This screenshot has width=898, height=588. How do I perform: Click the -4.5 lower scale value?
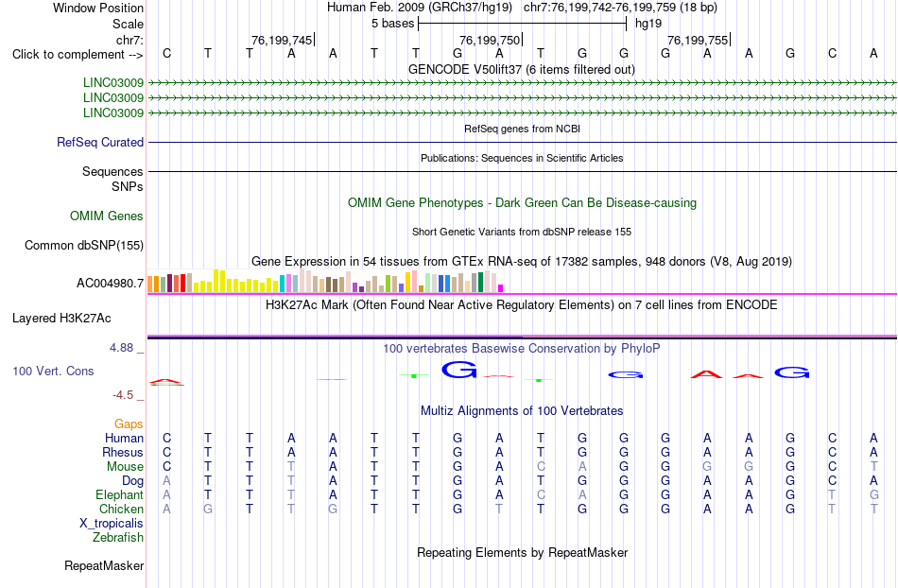[123, 394]
